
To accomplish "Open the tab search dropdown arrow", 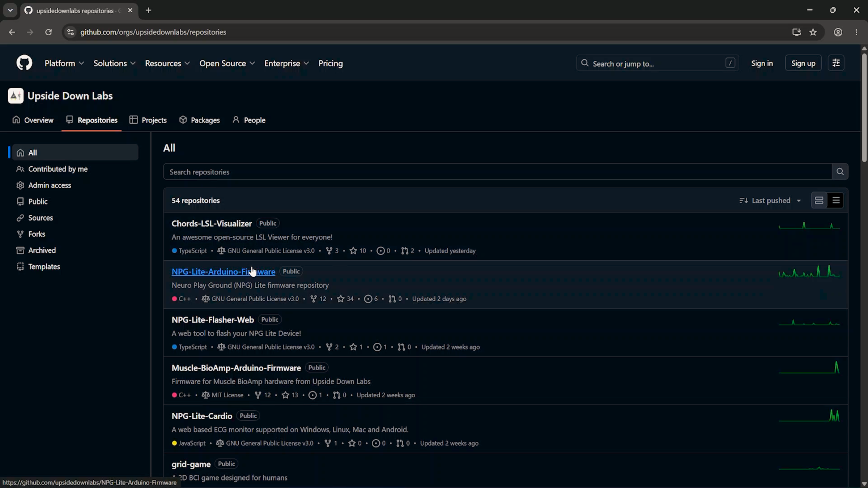I will point(10,10).
